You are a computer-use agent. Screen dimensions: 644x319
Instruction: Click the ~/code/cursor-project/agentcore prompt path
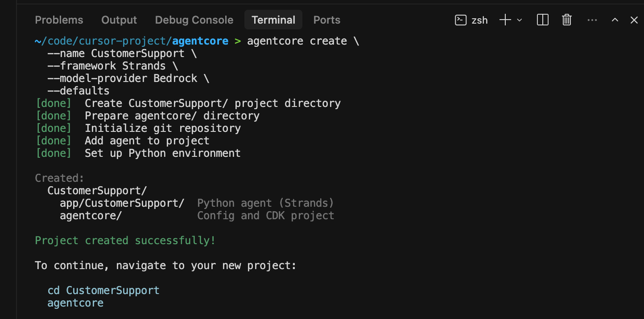click(x=131, y=41)
